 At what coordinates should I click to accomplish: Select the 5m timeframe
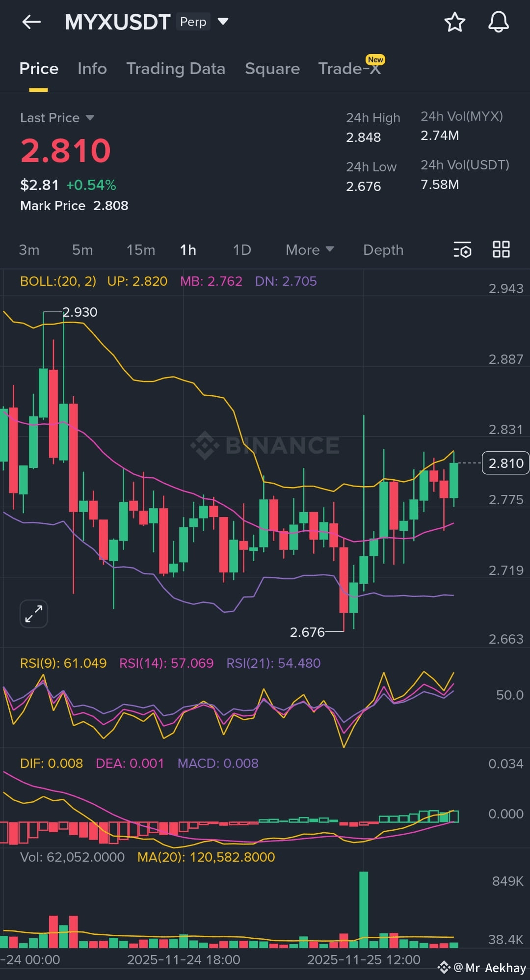(x=82, y=250)
